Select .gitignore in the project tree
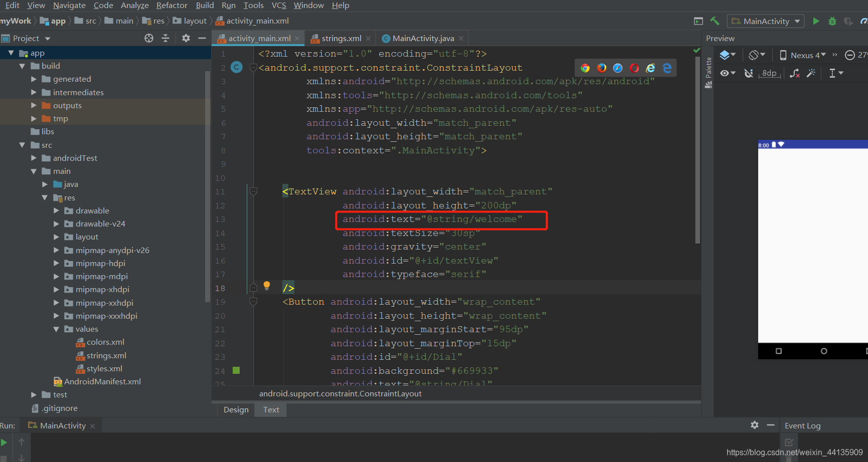Screen dimensions: 868x462 (x=55, y=408)
